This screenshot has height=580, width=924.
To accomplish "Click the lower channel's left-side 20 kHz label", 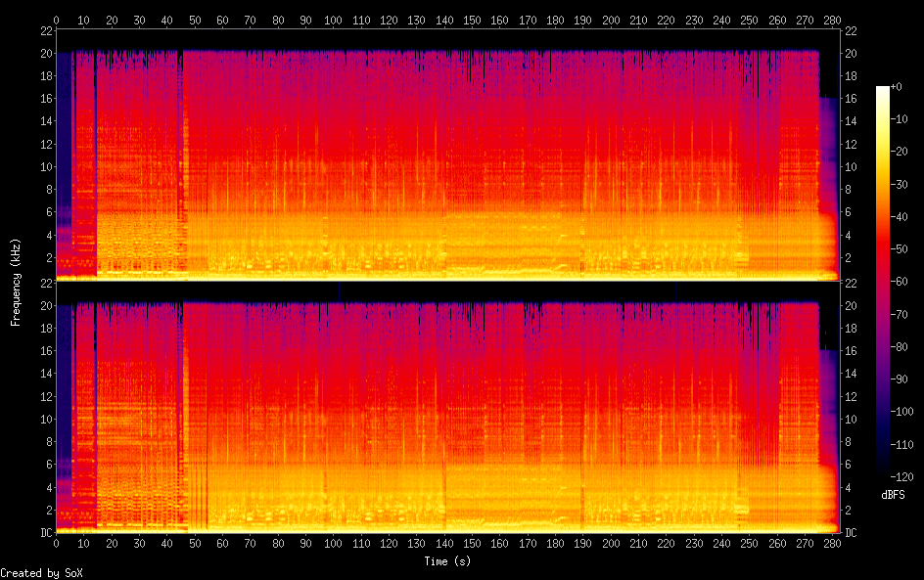I will [44, 305].
